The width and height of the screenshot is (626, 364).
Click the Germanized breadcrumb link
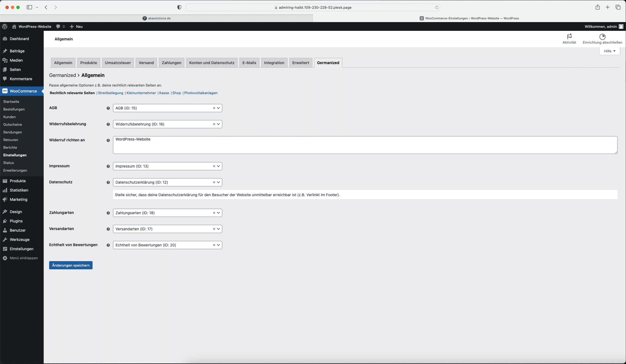click(x=63, y=75)
